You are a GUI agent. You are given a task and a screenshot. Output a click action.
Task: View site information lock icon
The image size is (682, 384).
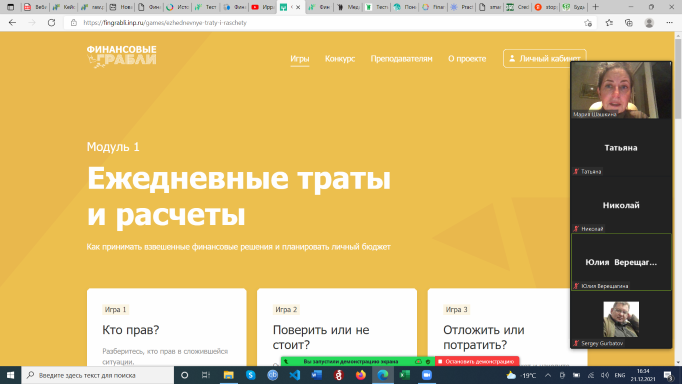74,23
